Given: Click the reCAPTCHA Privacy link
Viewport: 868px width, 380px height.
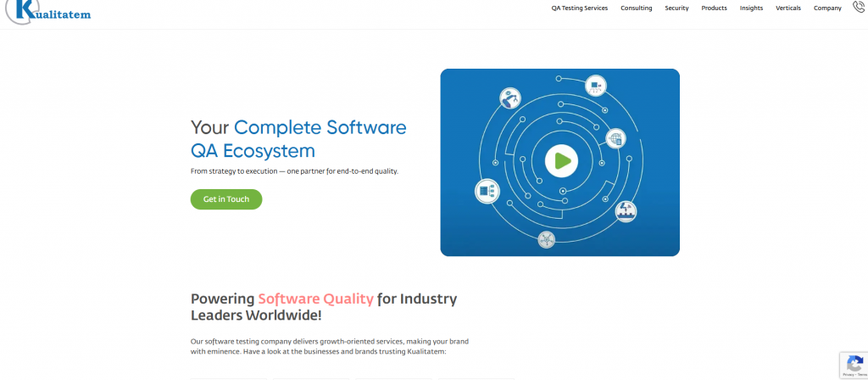Looking at the screenshot, I should click(849, 374).
